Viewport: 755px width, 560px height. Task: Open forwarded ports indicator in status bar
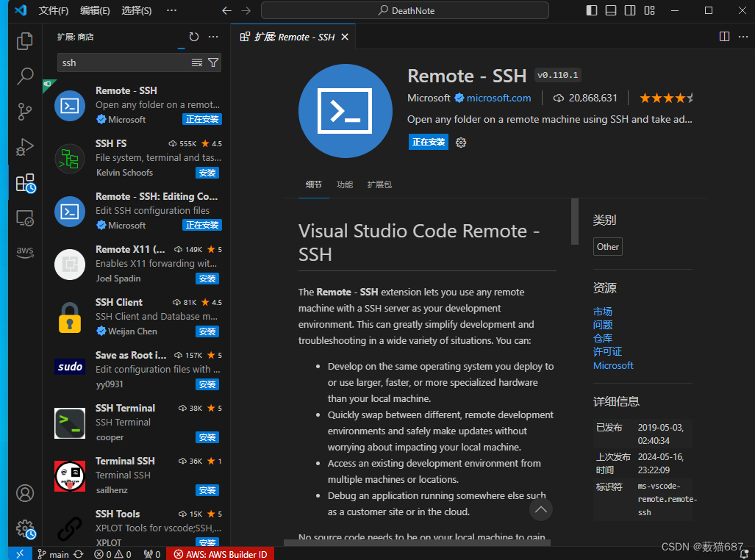click(151, 554)
